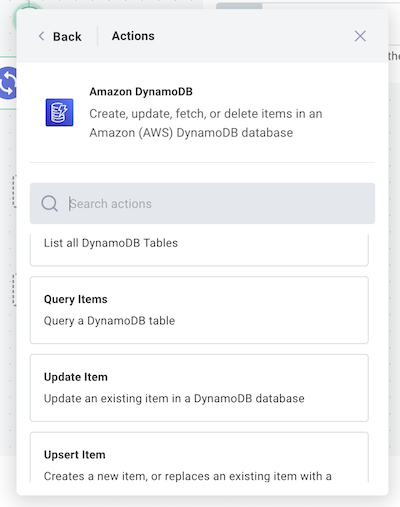Click the Amazon DynamoDB component title
Image resolution: width=400 pixels, height=507 pixels.
(x=141, y=92)
